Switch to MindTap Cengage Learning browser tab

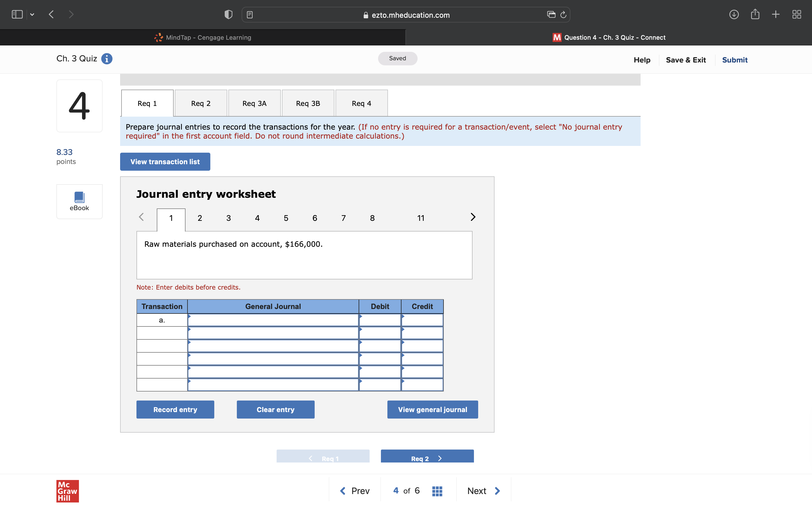click(x=203, y=37)
